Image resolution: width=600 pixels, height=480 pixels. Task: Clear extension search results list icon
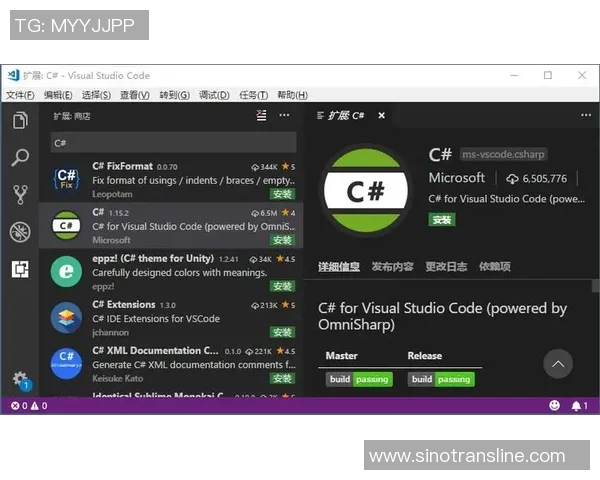pos(261,115)
